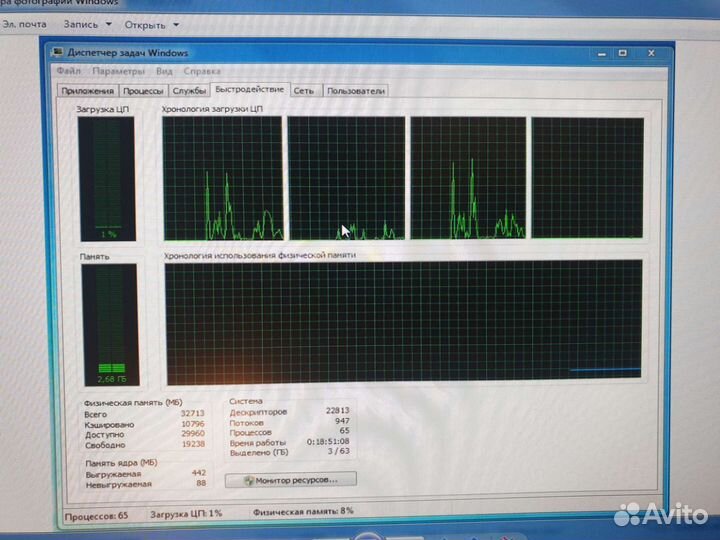The image size is (720, 540).
Task: Switch to the Процессы tab
Action: pyautogui.click(x=143, y=91)
